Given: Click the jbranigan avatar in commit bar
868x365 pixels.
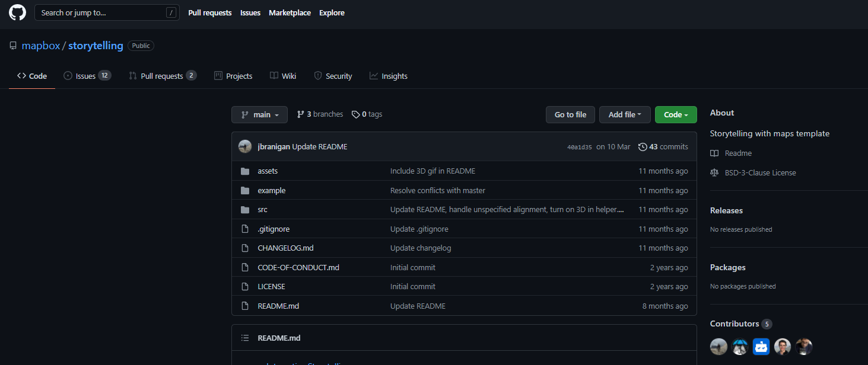Looking at the screenshot, I should 245,147.
